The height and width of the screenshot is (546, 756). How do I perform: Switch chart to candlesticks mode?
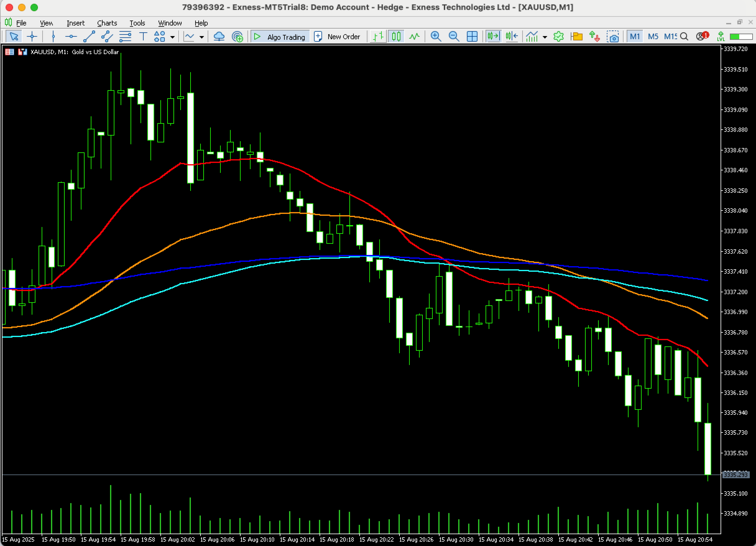point(396,37)
